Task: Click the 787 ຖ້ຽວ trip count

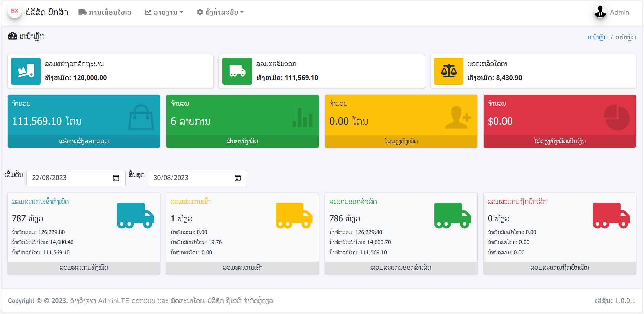Action: (28, 219)
